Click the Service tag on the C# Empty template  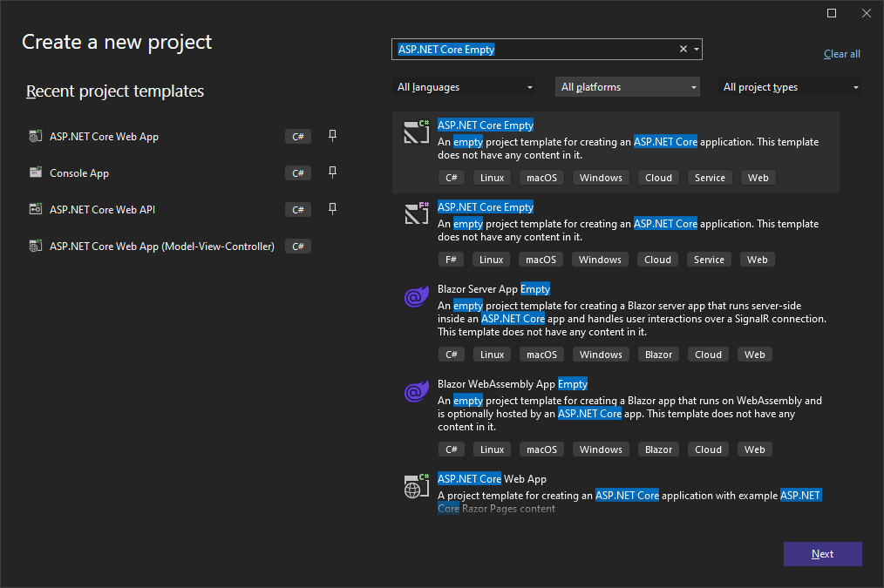tap(710, 178)
